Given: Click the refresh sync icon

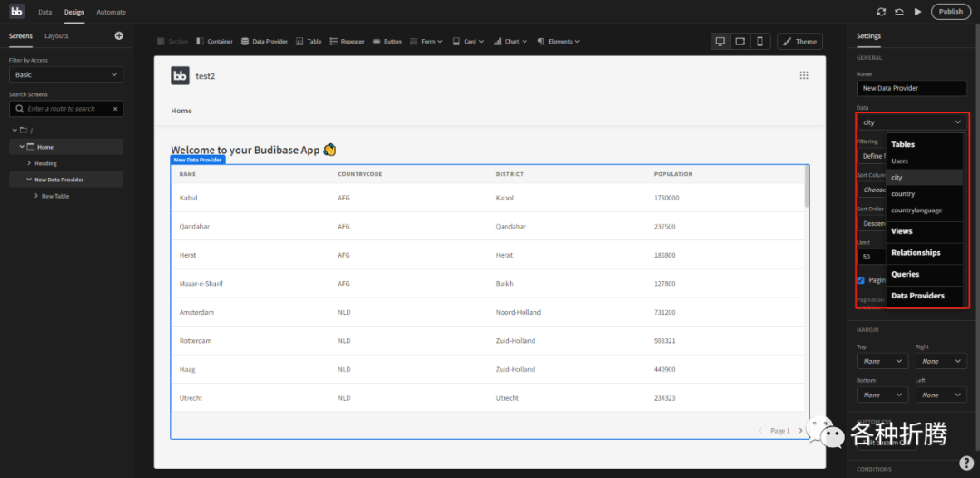Looking at the screenshot, I should pos(881,12).
